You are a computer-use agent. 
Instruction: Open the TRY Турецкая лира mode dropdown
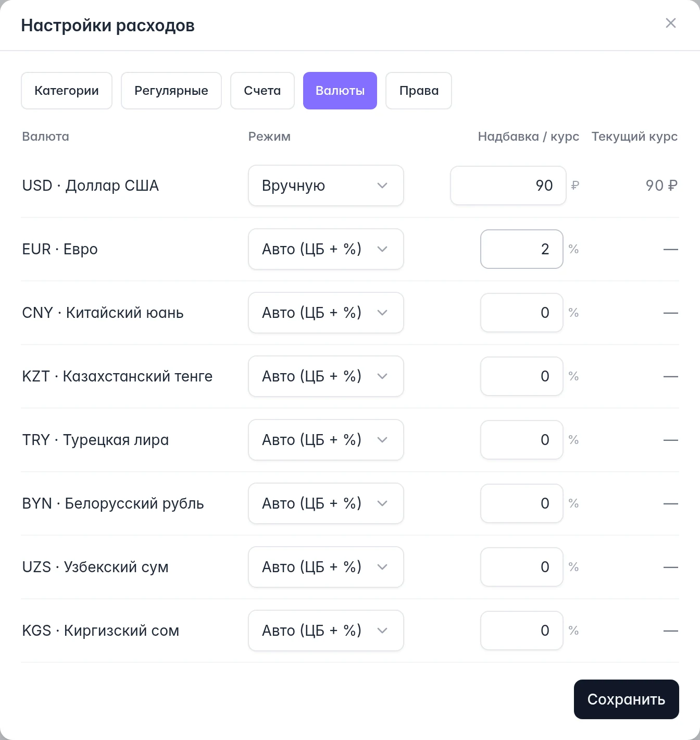pyautogui.click(x=326, y=440)
